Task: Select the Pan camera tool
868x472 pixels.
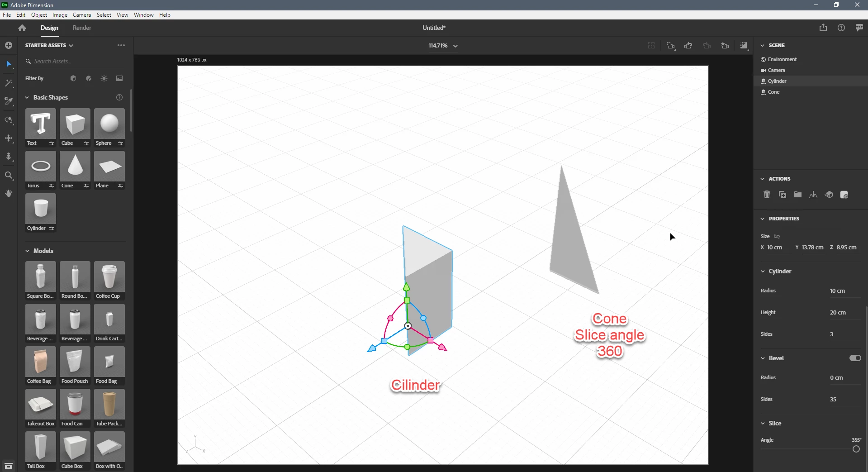Action: [9, 138]
